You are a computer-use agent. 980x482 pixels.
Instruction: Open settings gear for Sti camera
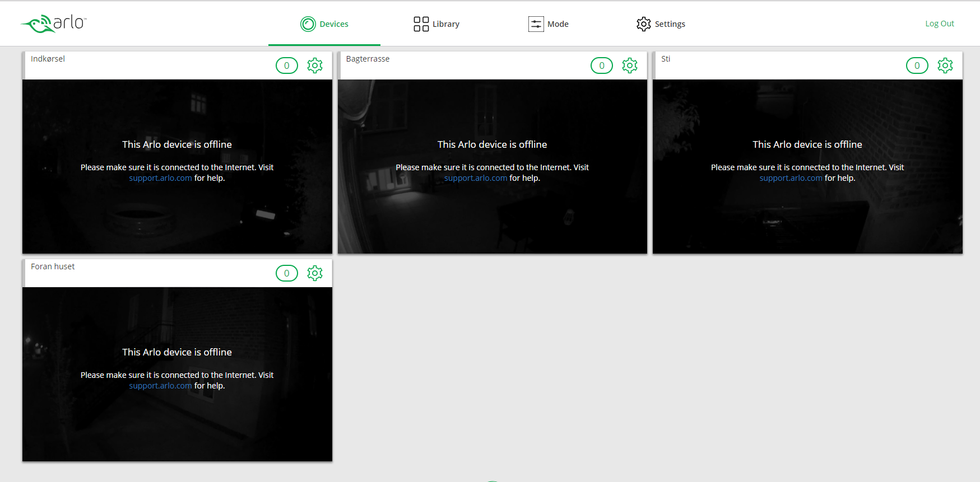click(x=945, y=65)
